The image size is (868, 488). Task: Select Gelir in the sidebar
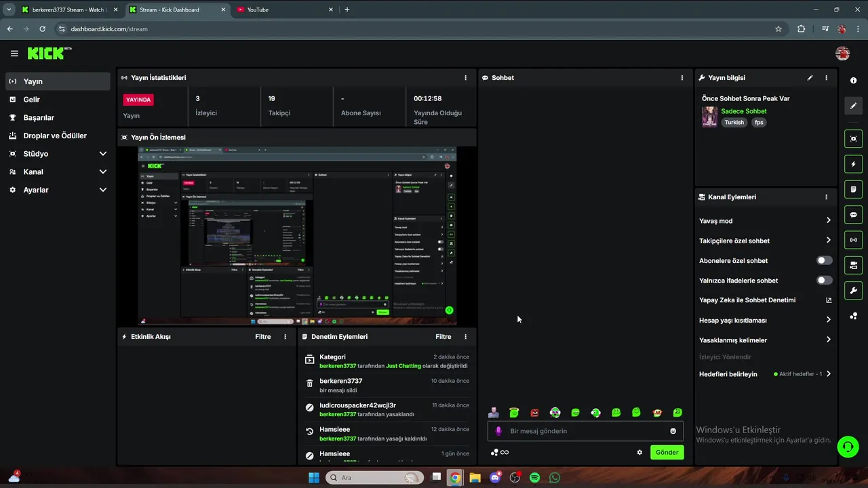coord(58,100)
